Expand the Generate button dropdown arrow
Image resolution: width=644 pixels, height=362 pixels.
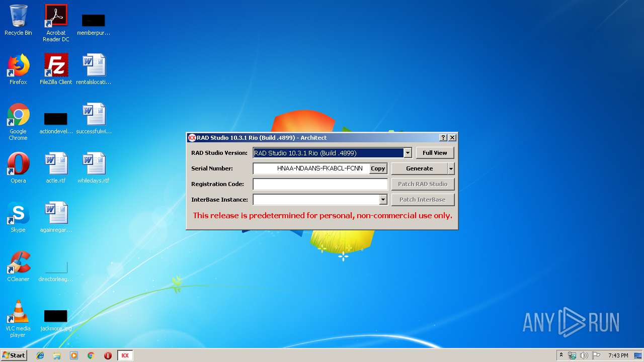pyautogui.click(x=451, y=168)
